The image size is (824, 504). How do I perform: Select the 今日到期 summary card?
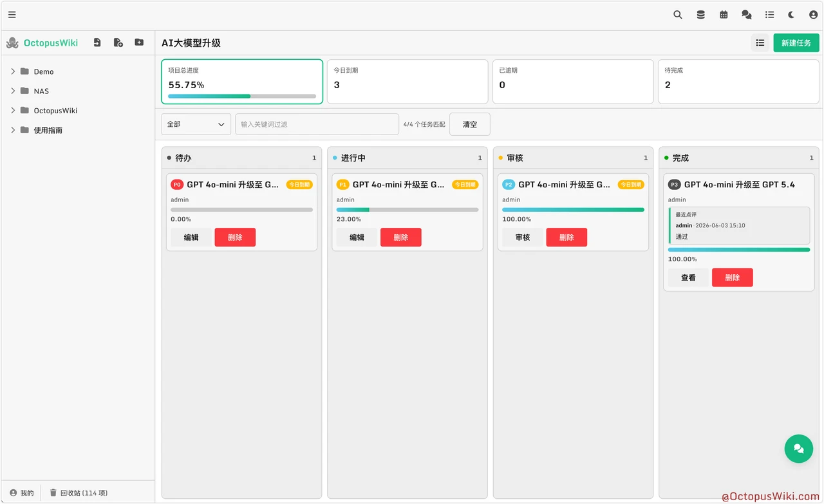pyautogui.click(x=407, y=82)
